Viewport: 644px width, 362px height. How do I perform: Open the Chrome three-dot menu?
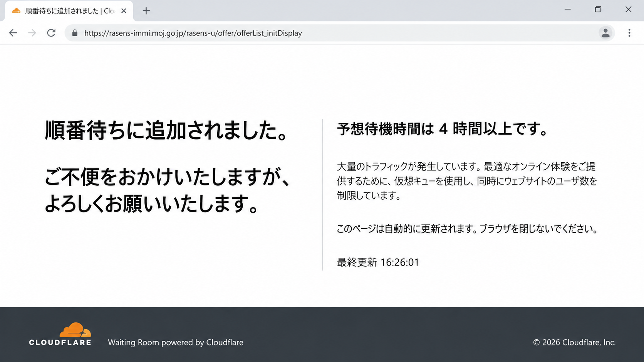[x=629, y=33]
